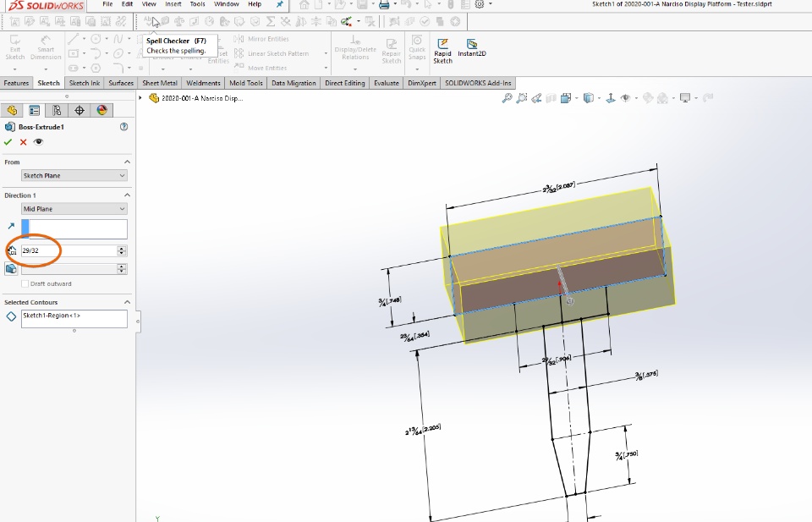Click the Print icon in the title toolbar
The width and height of the screenshot is (812, 522).
tap(384, 5)
